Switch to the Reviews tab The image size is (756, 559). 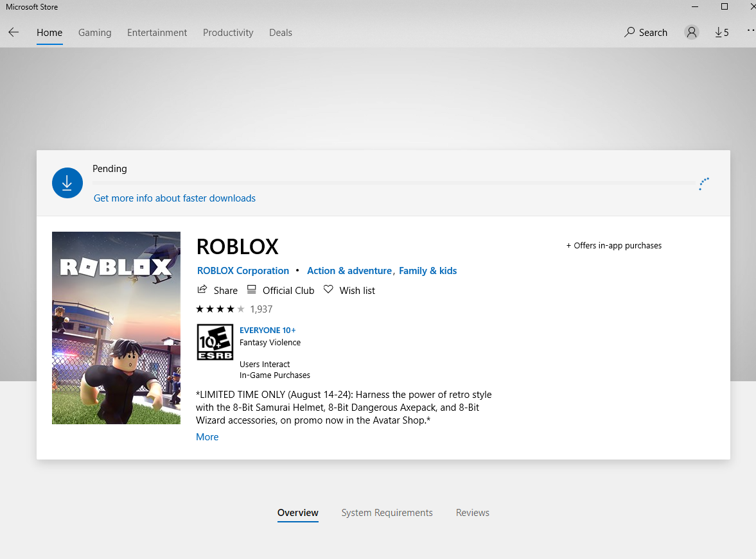pos(473,513)
